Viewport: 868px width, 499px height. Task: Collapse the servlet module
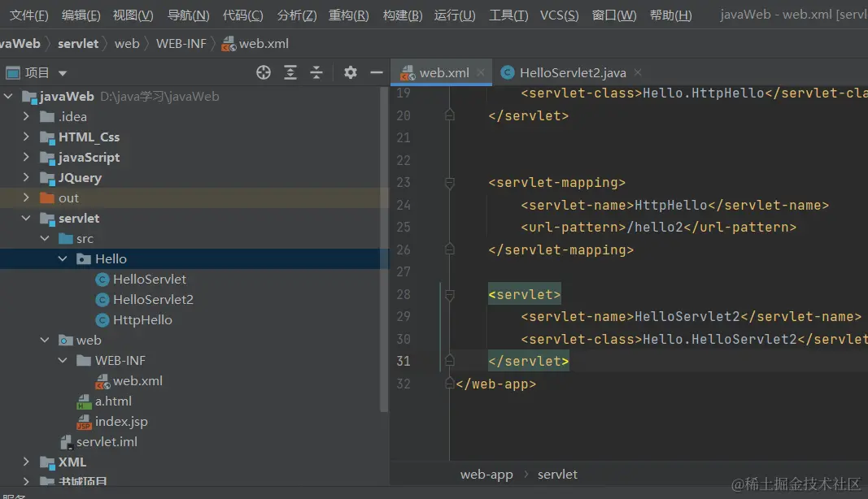tap(26, 218)
